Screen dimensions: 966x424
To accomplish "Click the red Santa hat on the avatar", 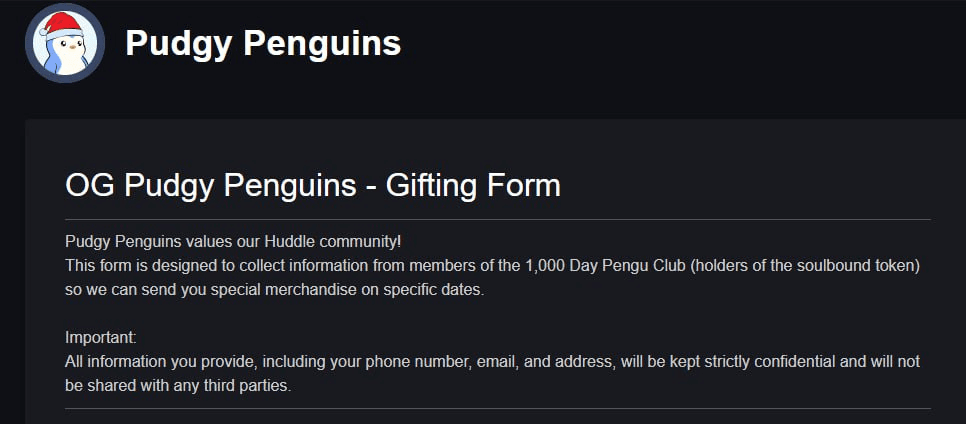I will [61, 25].
